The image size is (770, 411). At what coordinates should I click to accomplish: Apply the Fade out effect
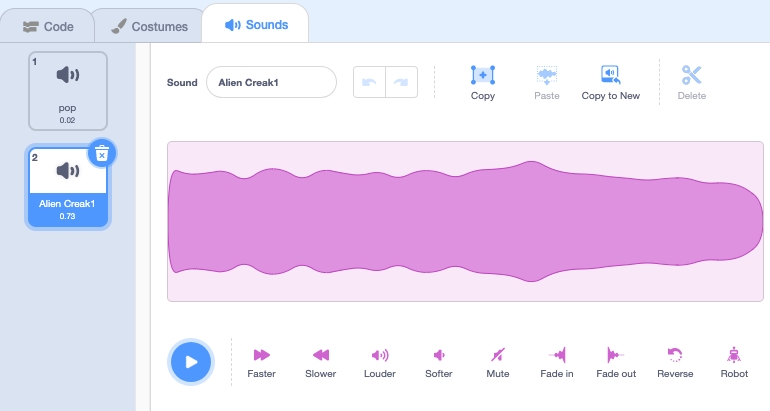point(615,355)
